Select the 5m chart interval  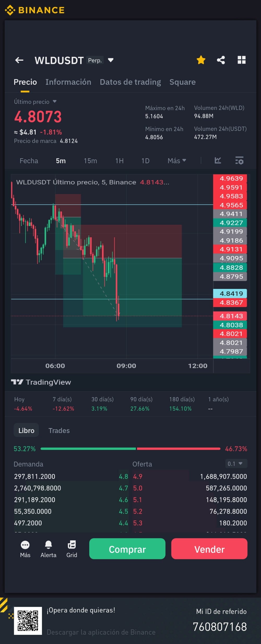coord(61,161)
